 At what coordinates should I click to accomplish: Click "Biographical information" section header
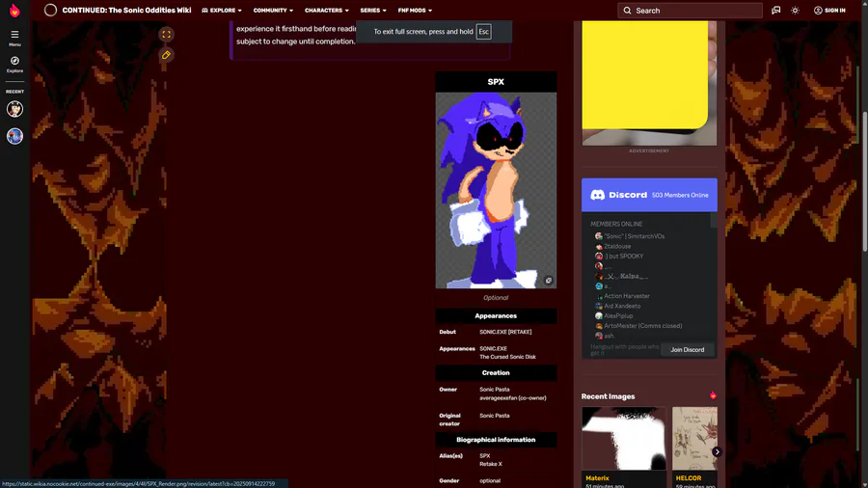pyautogui.click(x=496, y=440)
